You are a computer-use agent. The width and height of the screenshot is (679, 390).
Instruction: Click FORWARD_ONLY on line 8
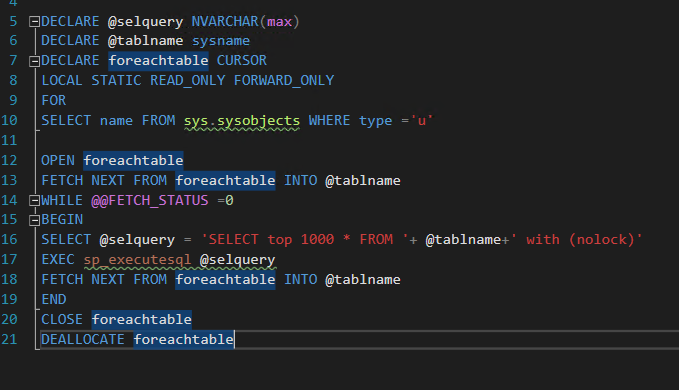click(284, 81)
